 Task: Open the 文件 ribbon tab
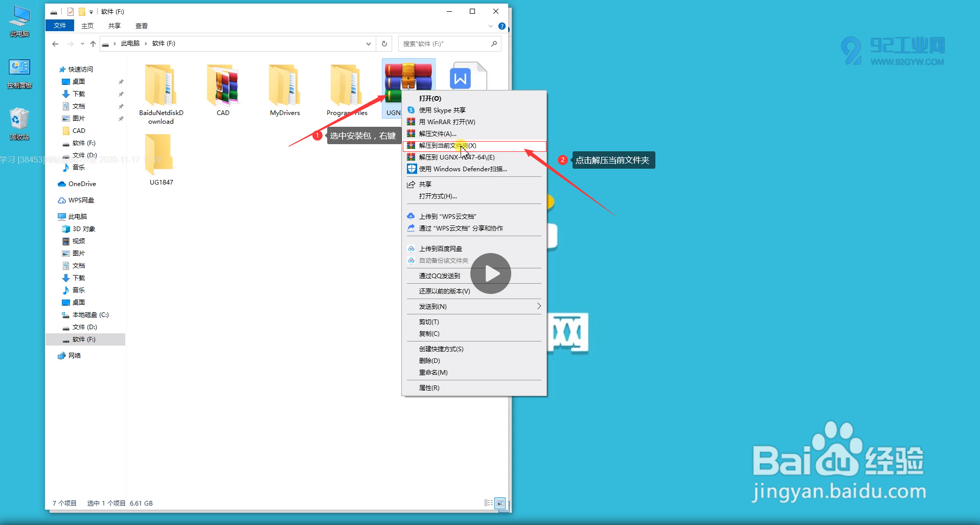point(60,26)
